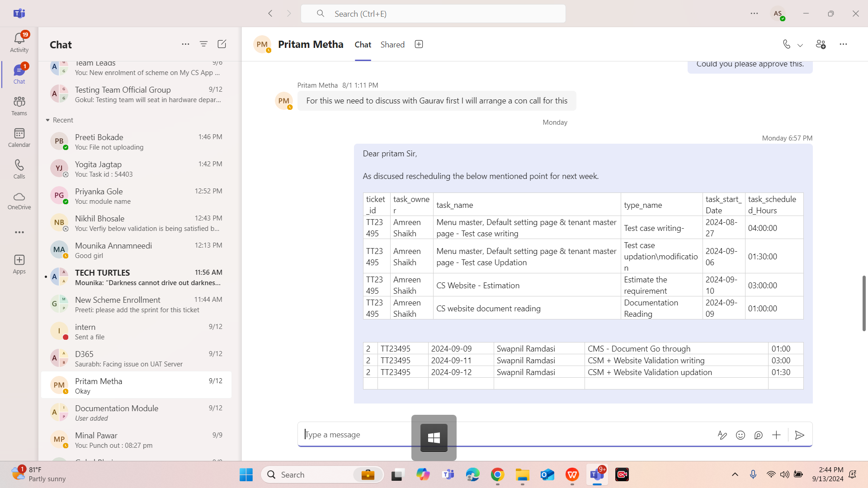Open the weather widget showing 81°F
This screenshot has width=868, height=488.
pos(38,474)
